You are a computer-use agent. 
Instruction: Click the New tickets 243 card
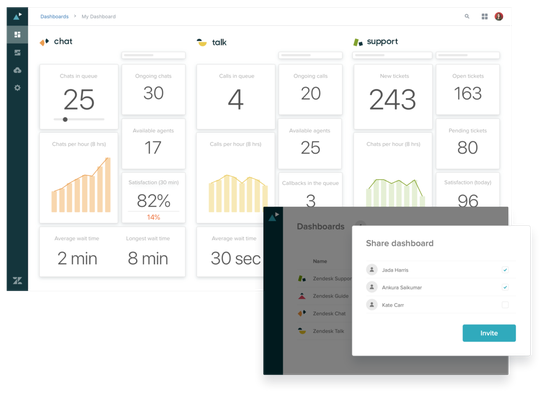click(x=393, y=97)
